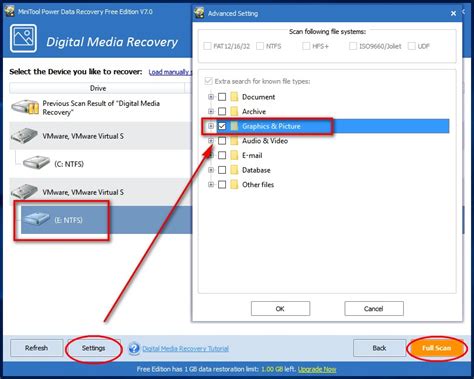Open the Settings button

[x=93, y=348]
